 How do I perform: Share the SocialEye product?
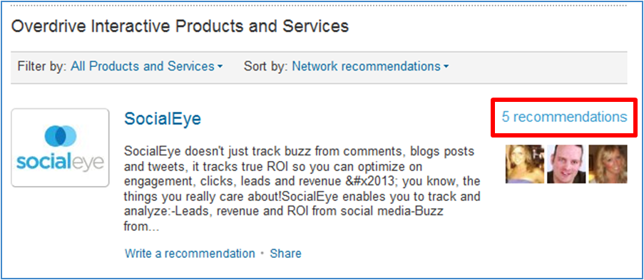pos(285,254)
